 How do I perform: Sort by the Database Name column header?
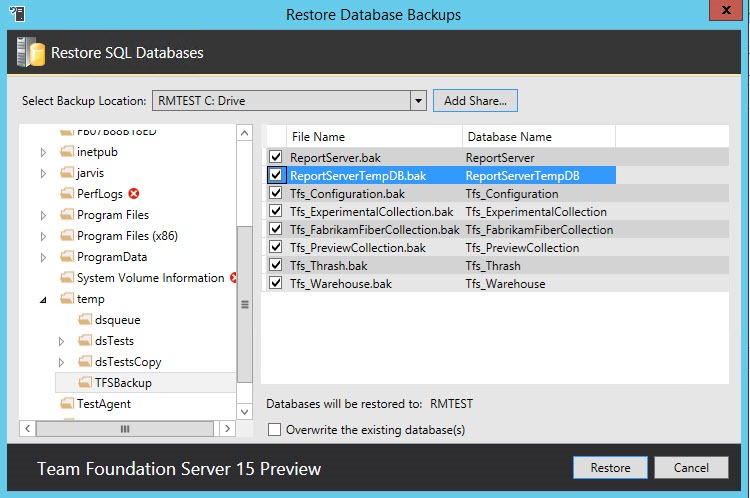[x=539, y=137]
